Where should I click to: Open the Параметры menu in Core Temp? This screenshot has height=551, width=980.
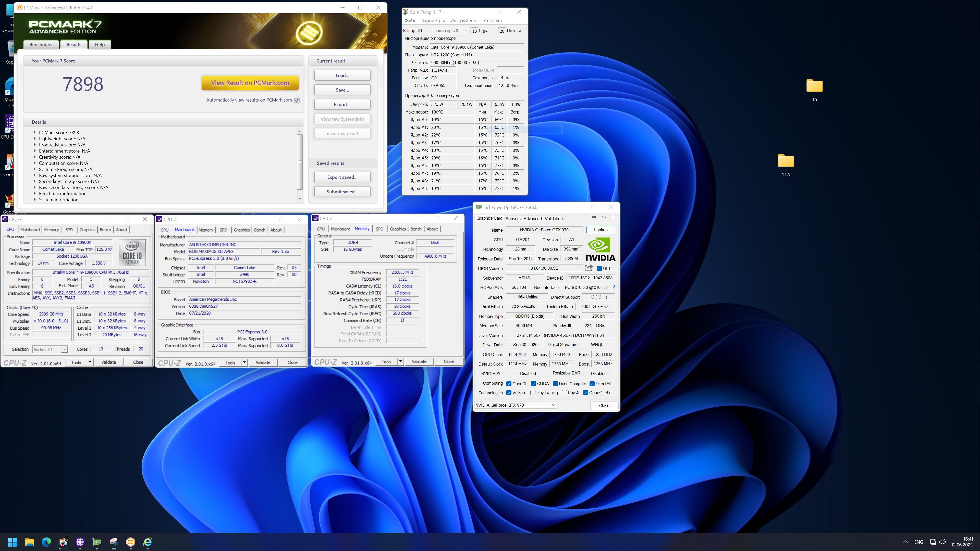click(x=433, y=20)
